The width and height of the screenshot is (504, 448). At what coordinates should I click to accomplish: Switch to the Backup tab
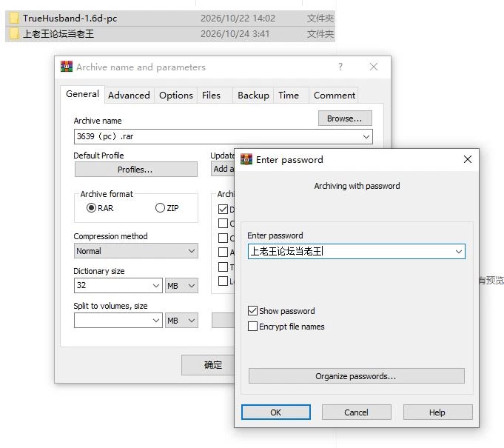[253, 96]
